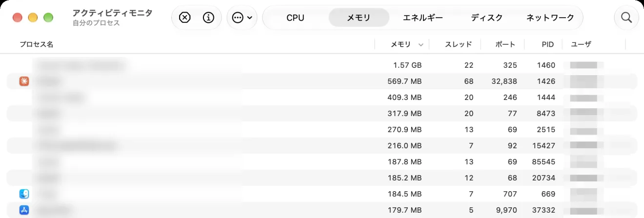Select the 317.9 MB memory value
The height and width of the screenshot is (218, 644).
pos(403,113)
